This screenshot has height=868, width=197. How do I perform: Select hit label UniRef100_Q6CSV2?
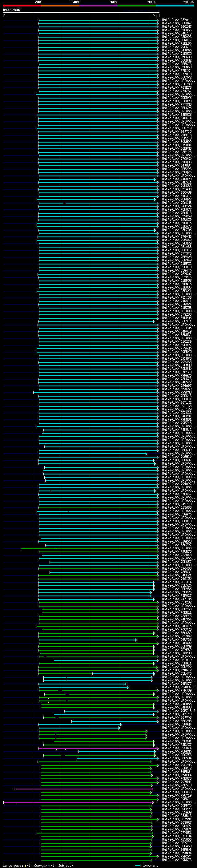pos(177,78)
